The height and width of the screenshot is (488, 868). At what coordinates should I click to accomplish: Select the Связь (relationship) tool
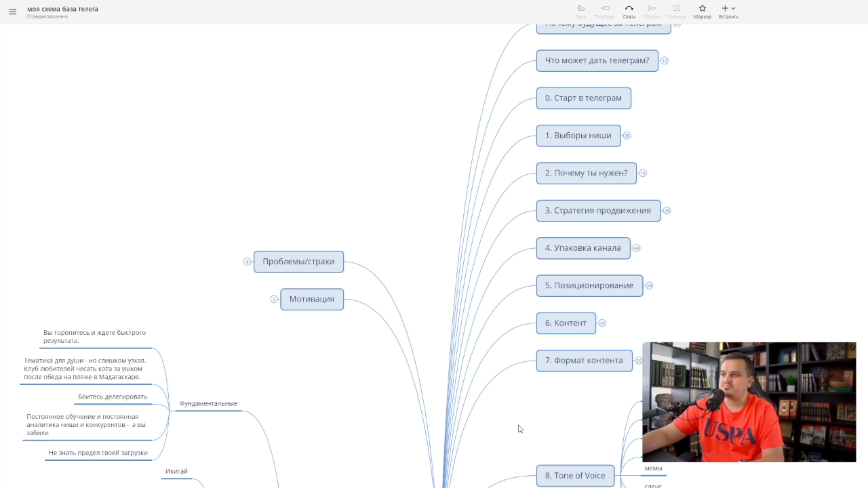coord(629,12)
